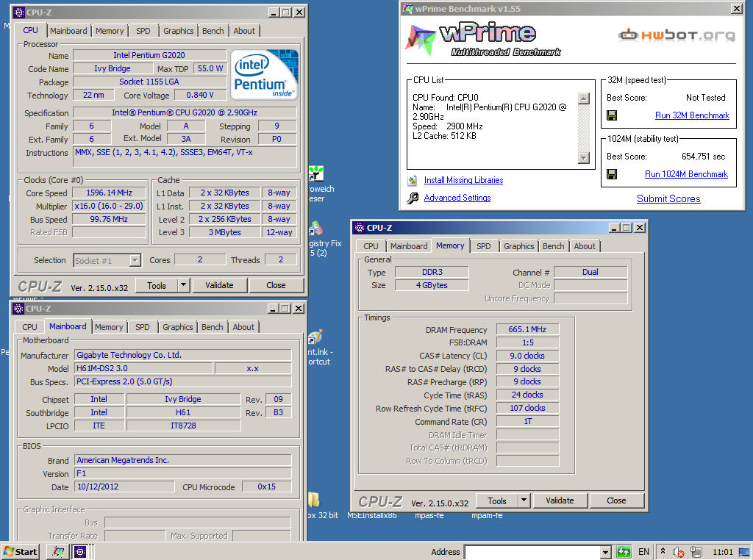Click the mainboard Model field H61M-DS2 3.0
Image resolution: width=753 pixels, height=560 pixels.
[143, 368]
